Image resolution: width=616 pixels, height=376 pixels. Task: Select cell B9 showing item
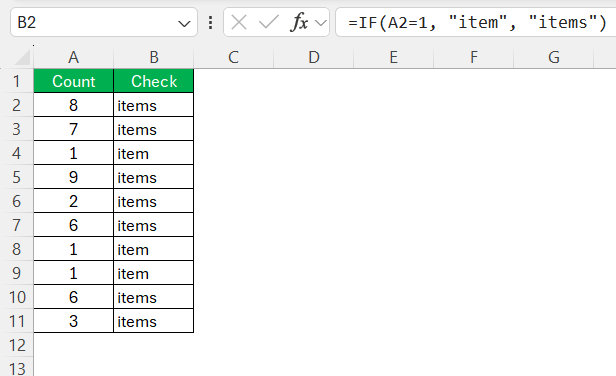pyautogui.click(x=154, y=273)
